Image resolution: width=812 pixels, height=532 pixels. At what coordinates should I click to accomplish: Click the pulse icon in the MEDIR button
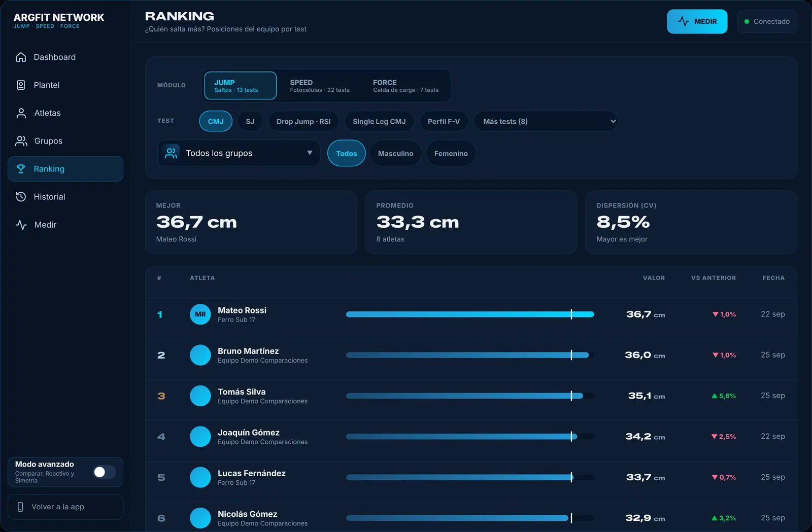(684, 21)
